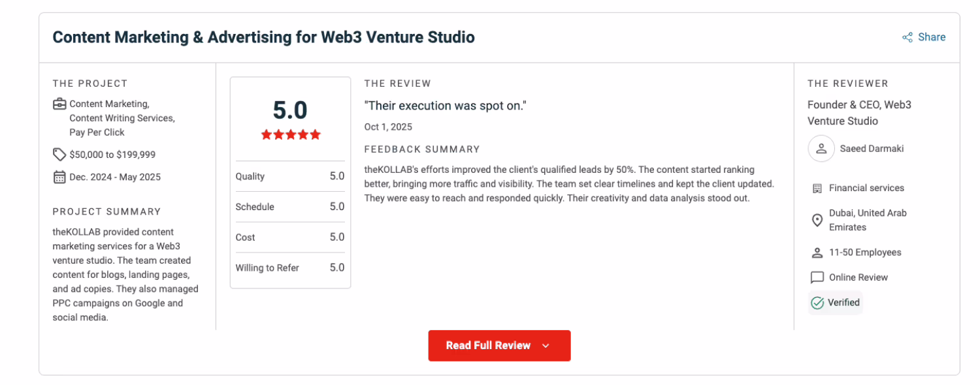Click the price tag budget icon
Screen dimensions: 980x385
59,155
